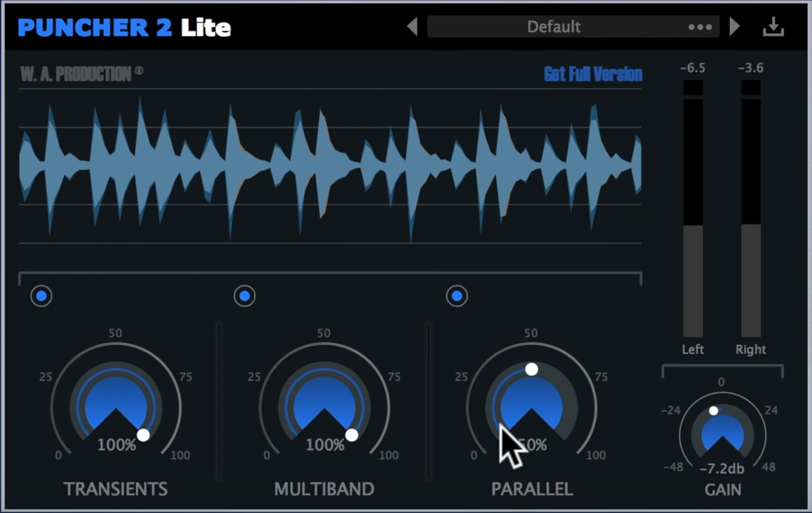
Task: Click the W. A. PRODUCTION label
Action: tap(82, 74)
